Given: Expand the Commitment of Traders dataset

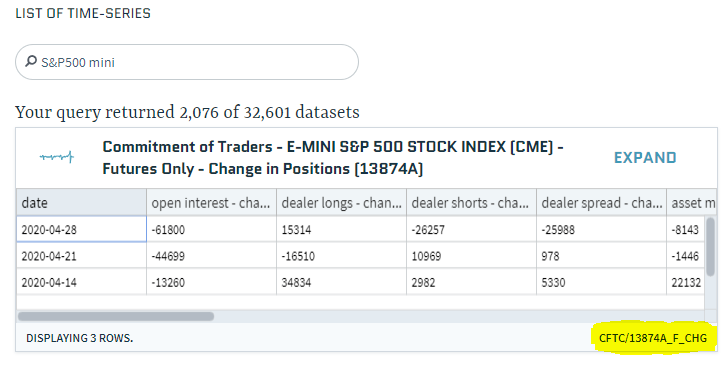Looking at the screenshot, I should pos(645,158).
